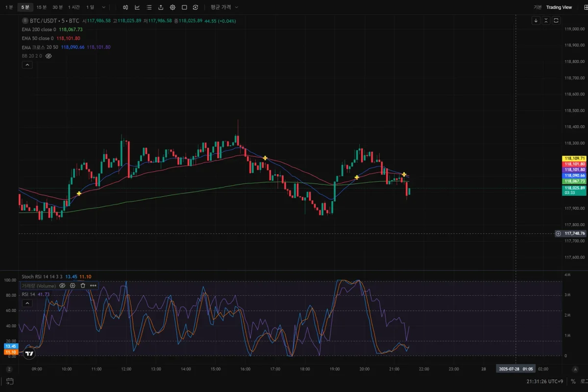
Task: Select the Trading View chart tab
Action: click(559, 7)
